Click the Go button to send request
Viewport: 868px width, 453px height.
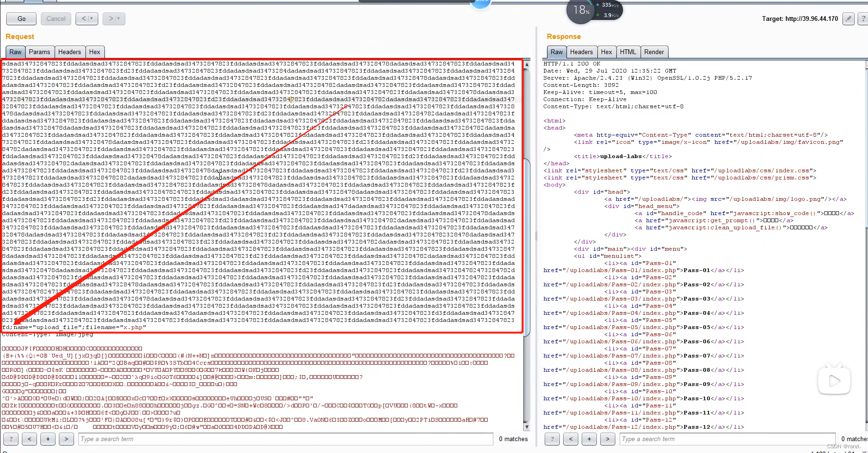pyautogui.click(x=21, y=19)
